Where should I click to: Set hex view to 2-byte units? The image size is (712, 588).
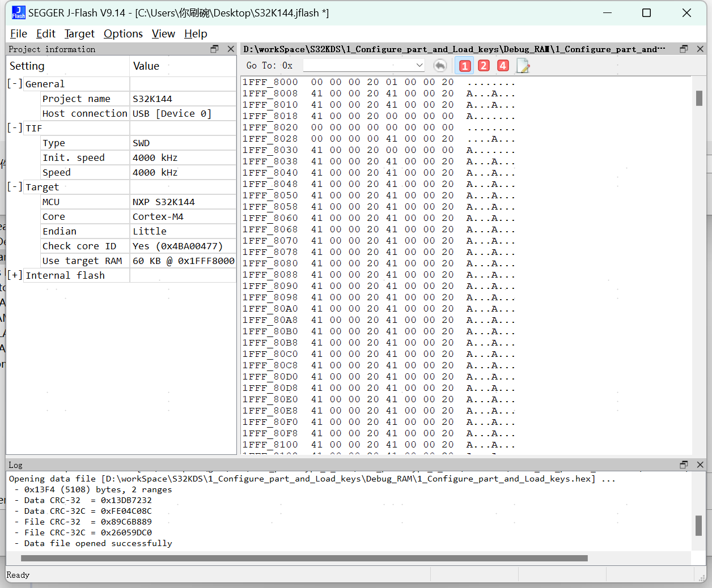coord(484,66)
